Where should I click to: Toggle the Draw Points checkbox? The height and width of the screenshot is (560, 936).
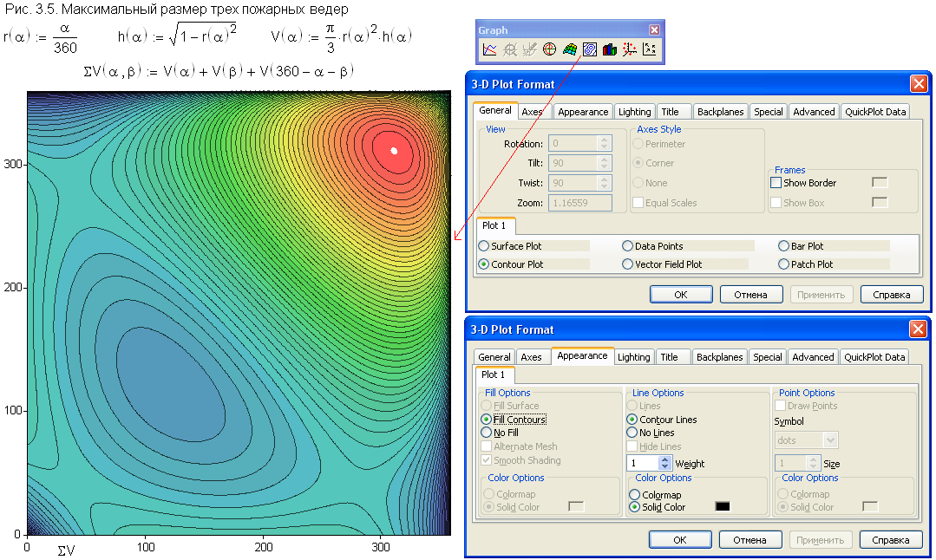click(x=780, y=406)
